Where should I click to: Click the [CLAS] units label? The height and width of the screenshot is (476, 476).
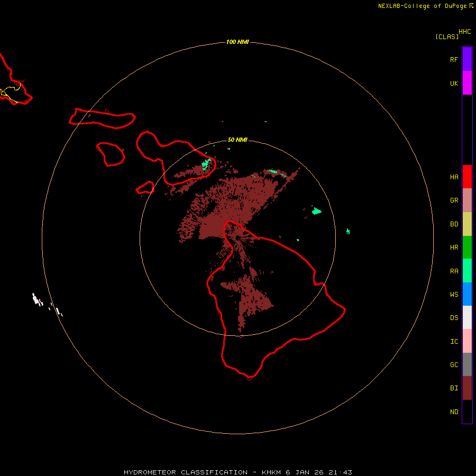point(447,36)
